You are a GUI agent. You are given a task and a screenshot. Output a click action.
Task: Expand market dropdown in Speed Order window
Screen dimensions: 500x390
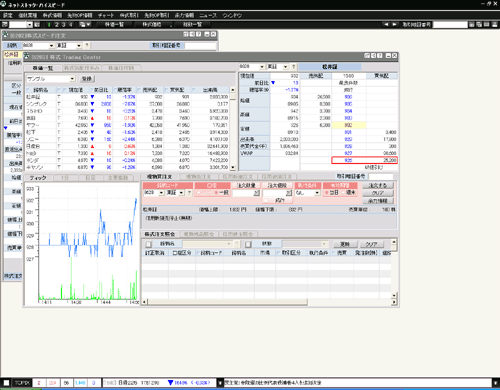point(79,46)
